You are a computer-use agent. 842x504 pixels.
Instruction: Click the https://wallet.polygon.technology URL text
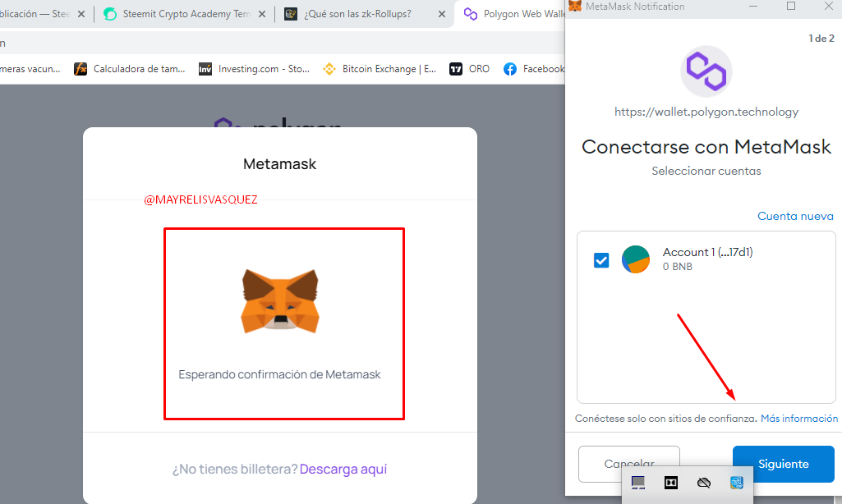point(706,112)
